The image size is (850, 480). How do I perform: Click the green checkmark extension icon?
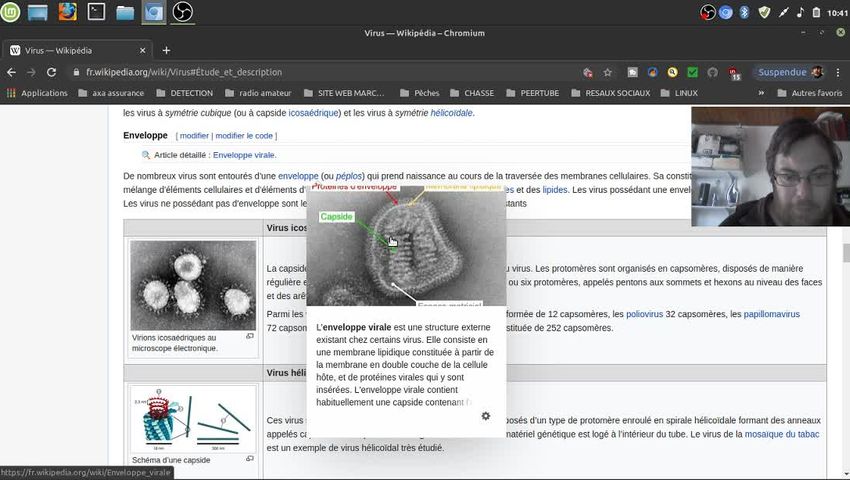pos(692,72)
